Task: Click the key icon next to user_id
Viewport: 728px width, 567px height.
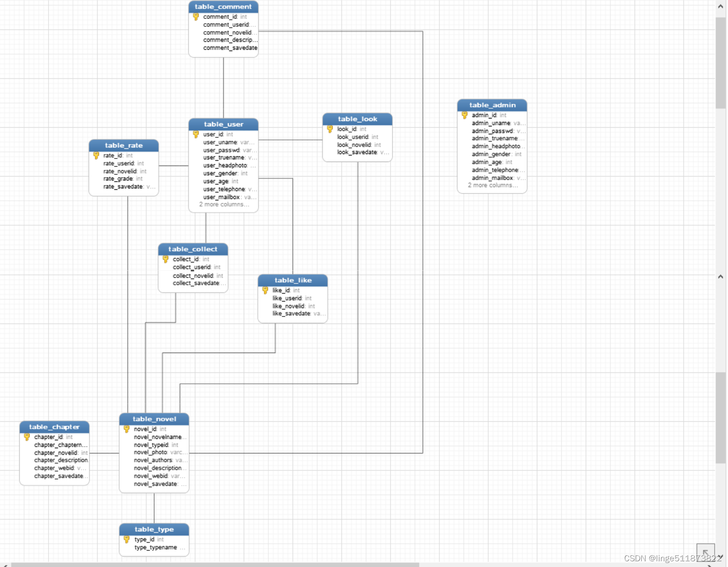Action: tap(196, 134)
